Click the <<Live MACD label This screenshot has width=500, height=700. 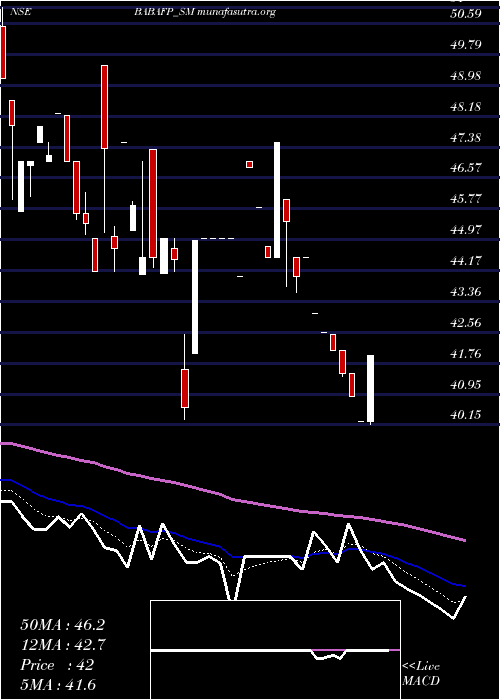(x=421, y=674)
